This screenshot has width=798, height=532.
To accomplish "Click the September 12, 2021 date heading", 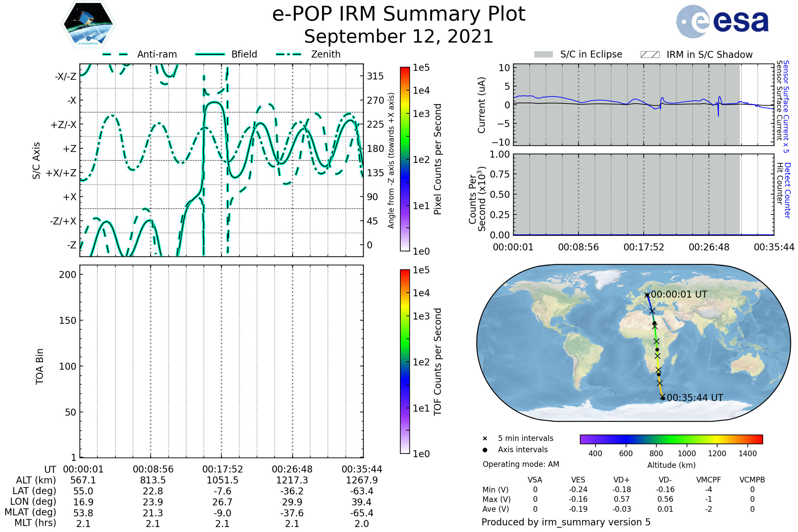I will (399, 37).
